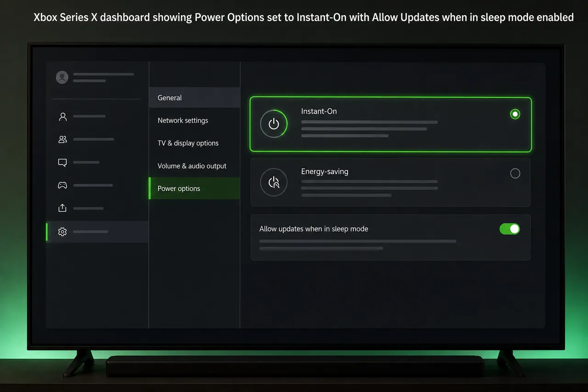Click the Allow updates when in sleep mode label
This screenshot has height=392, width=588.
[314, 229]
